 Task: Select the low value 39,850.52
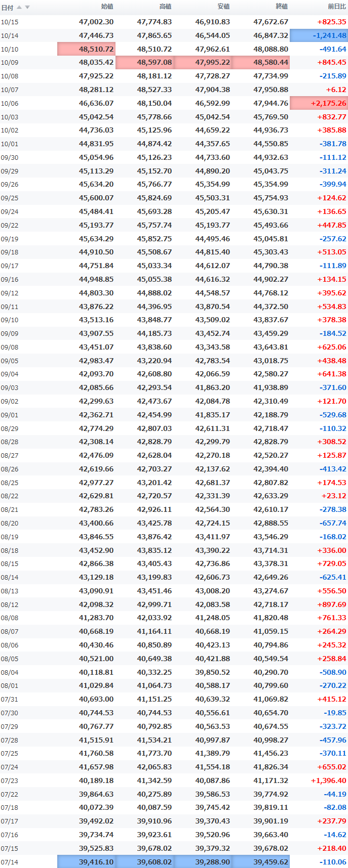(213, 672)
